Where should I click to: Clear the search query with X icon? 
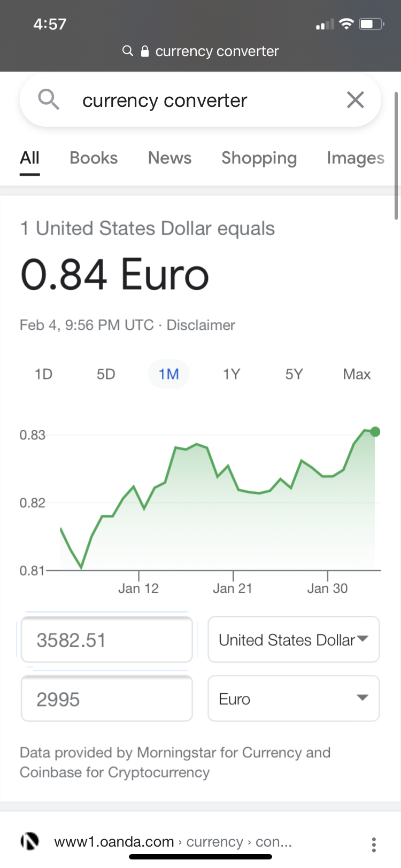(355, 100)
